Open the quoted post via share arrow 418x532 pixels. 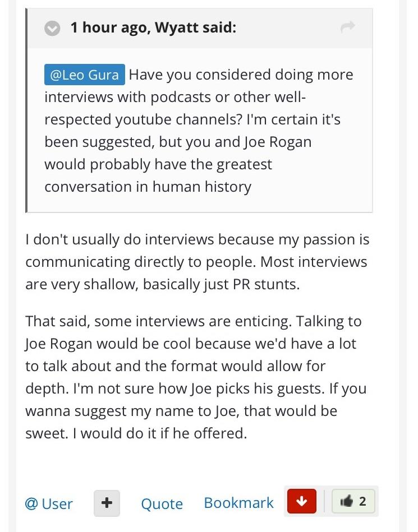click(x=347, y=27)
